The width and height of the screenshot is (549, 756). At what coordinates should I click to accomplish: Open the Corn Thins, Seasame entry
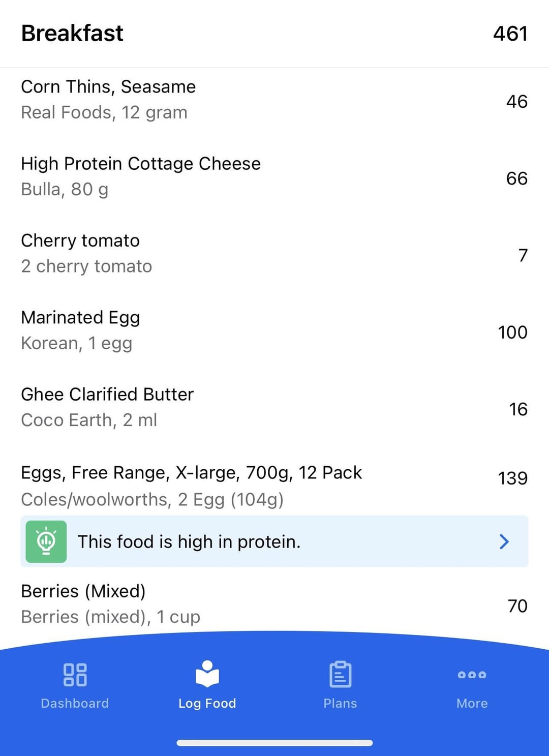[274, 100]
